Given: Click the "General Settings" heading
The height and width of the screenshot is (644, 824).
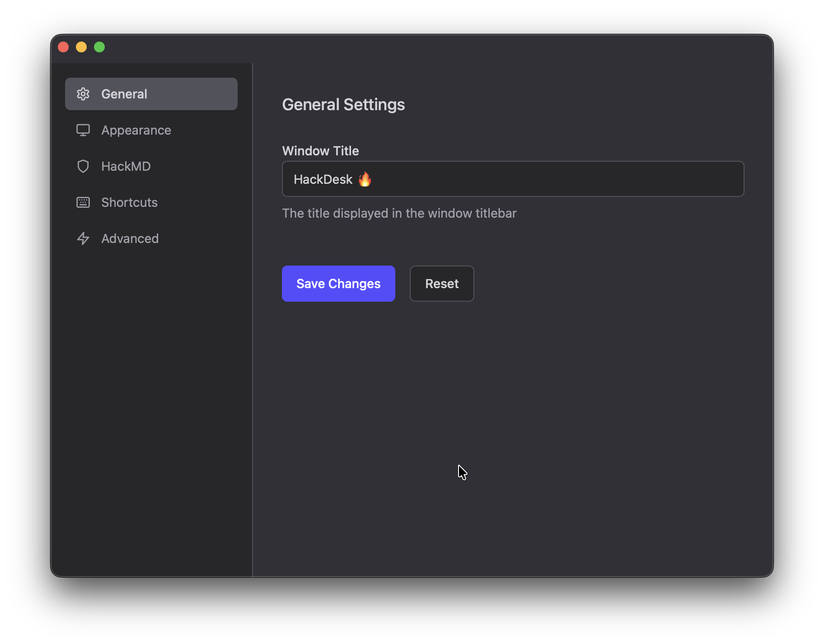Looking at the screenshot, I should [x=343, y=105].
